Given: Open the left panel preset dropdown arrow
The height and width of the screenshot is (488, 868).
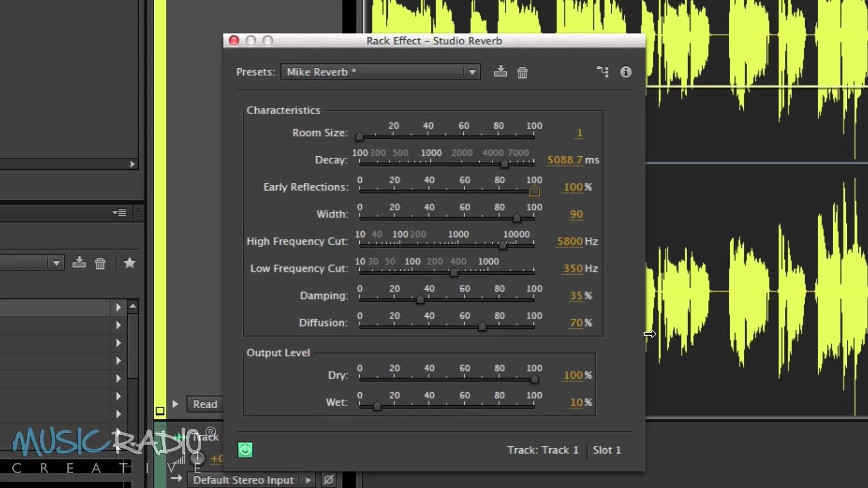Looking at the screenshot, I should click(x=57, y=263).
